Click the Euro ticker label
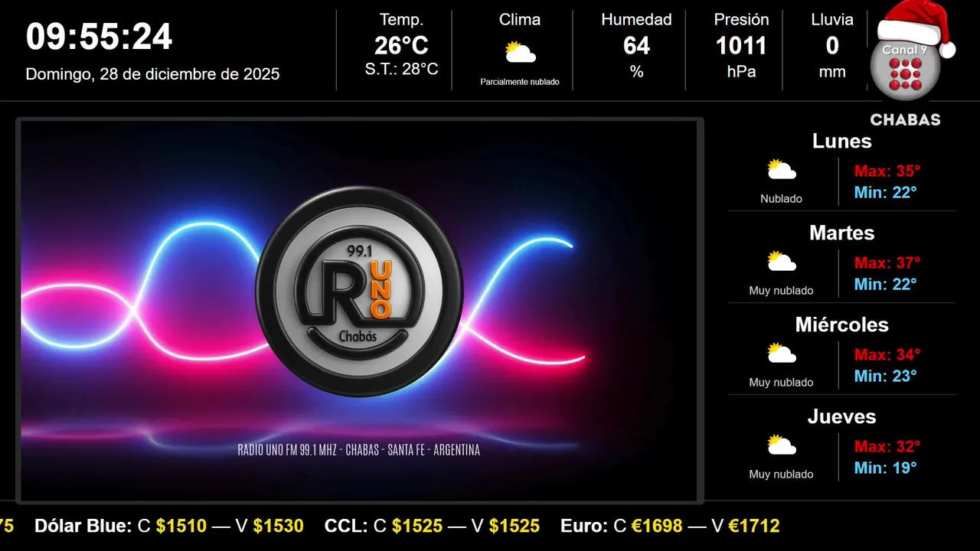Screen dimensions: 980x551 [583, 526]
